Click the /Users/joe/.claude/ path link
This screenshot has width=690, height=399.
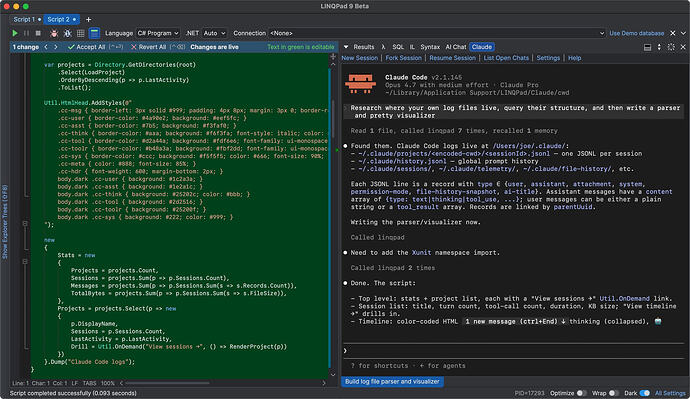click(x=529, y=146)
